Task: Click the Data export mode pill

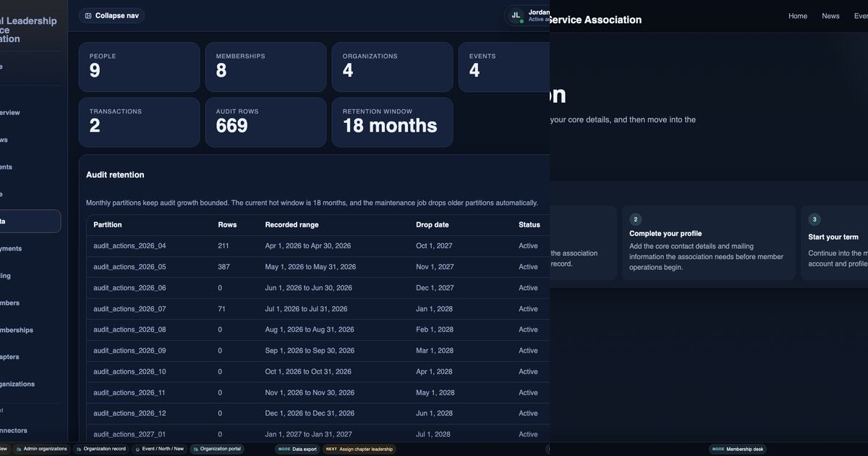Action: click(x=297, y=449)
